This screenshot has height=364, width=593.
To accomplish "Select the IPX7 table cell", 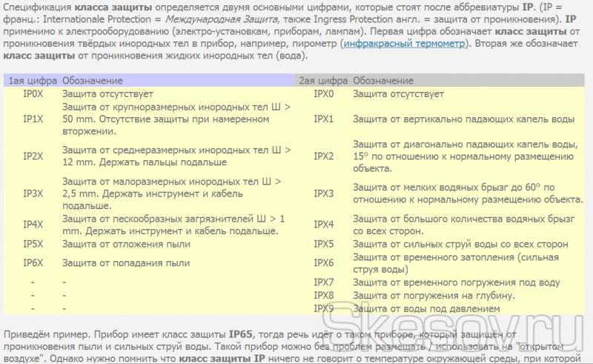I will click(324, 282).
